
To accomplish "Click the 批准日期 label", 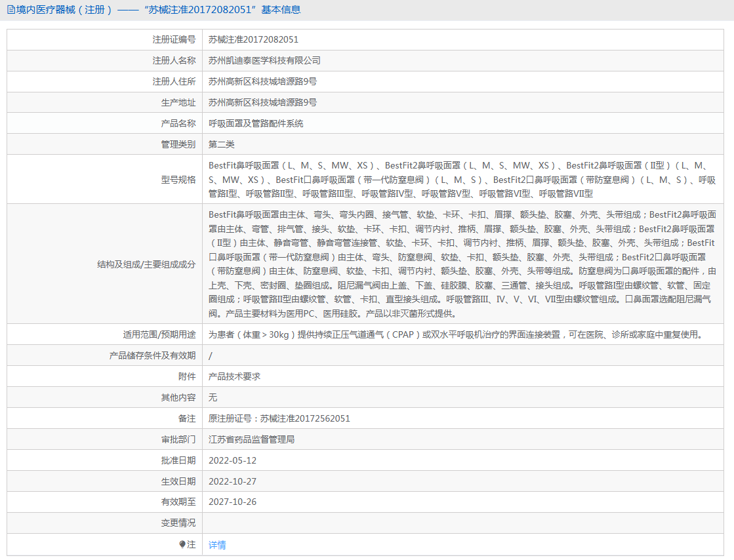I will pos(178,460).
